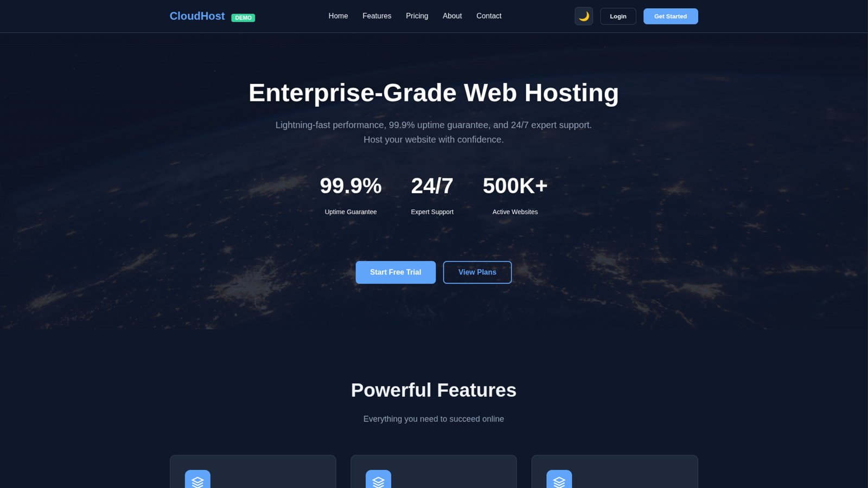Screen dimensions: 868x488
Task: Click the Login button
Action: click(x=618, y=16)
